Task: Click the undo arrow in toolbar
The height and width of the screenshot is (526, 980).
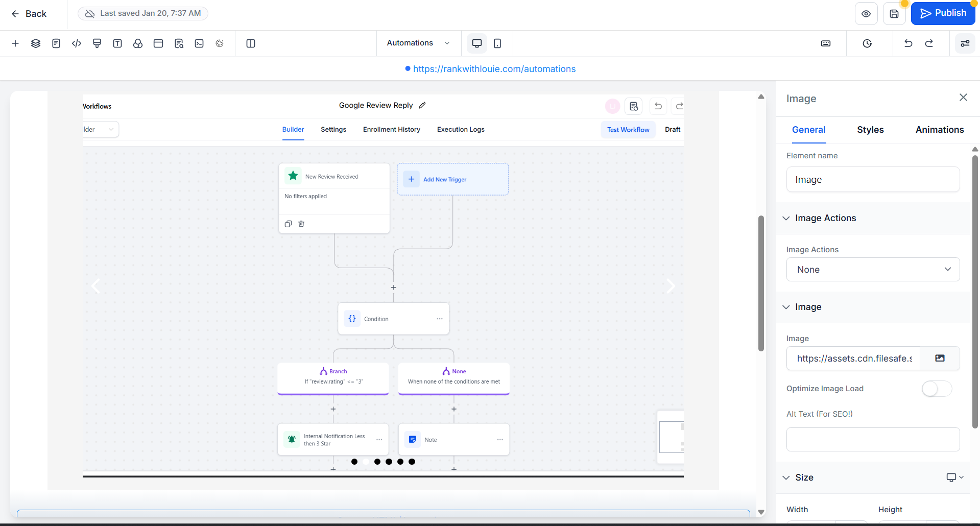Action: click(908, 43)
